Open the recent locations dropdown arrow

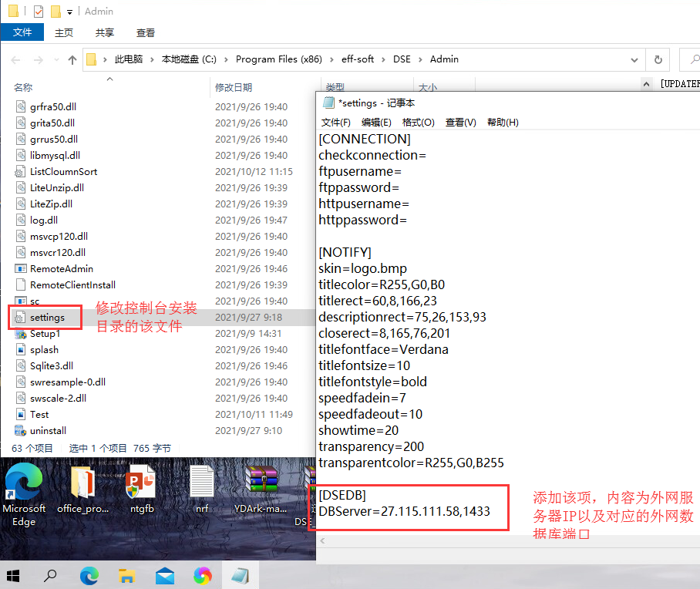tap(56, 60)
